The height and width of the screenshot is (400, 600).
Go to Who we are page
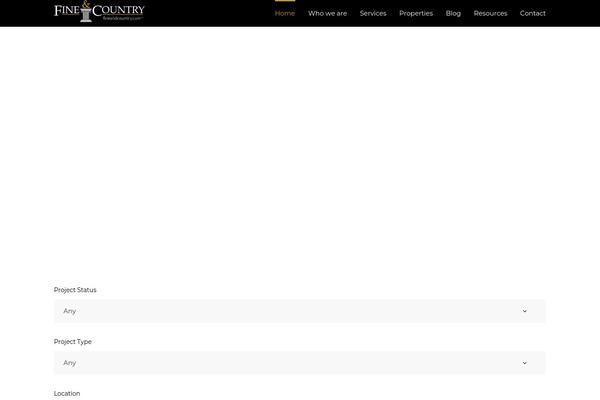pyautogui.click(x=327, y=13)
